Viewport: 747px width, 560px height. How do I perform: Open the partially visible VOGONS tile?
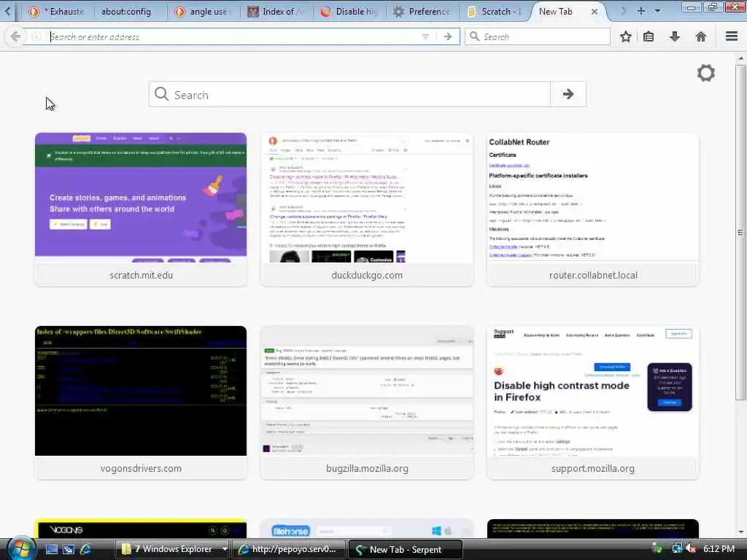[141, 529]
